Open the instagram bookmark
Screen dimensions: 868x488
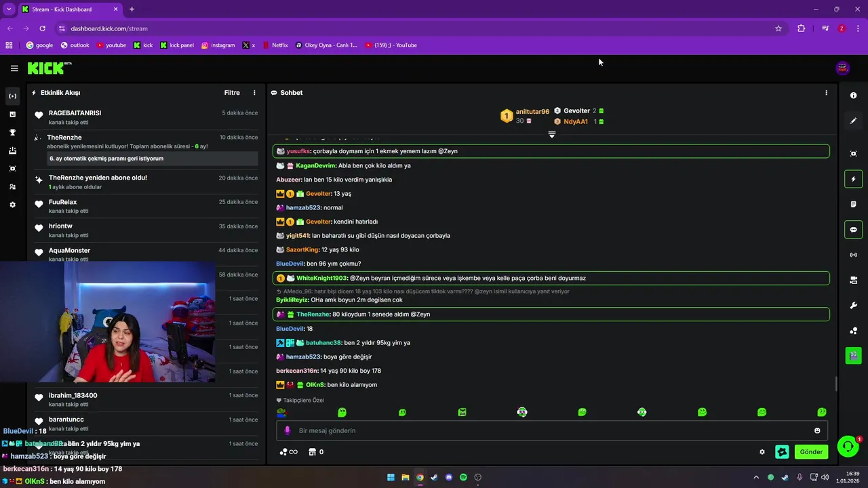pos(218,45)
